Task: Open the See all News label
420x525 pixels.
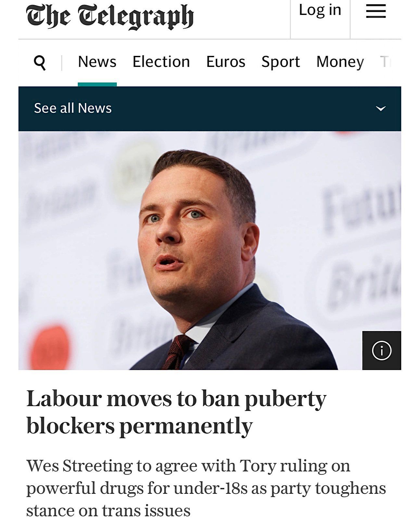Action: [x=73, y=108]
